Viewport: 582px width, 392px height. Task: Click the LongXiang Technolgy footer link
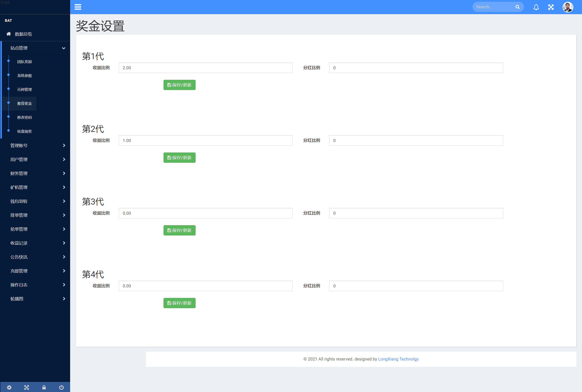[x=398, y=359]
